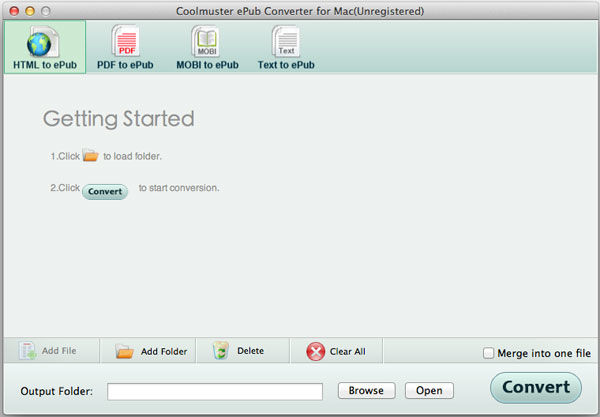Click the Output Folder label
600x417 pixels.
pyautogui.click(x=57, y=391)
